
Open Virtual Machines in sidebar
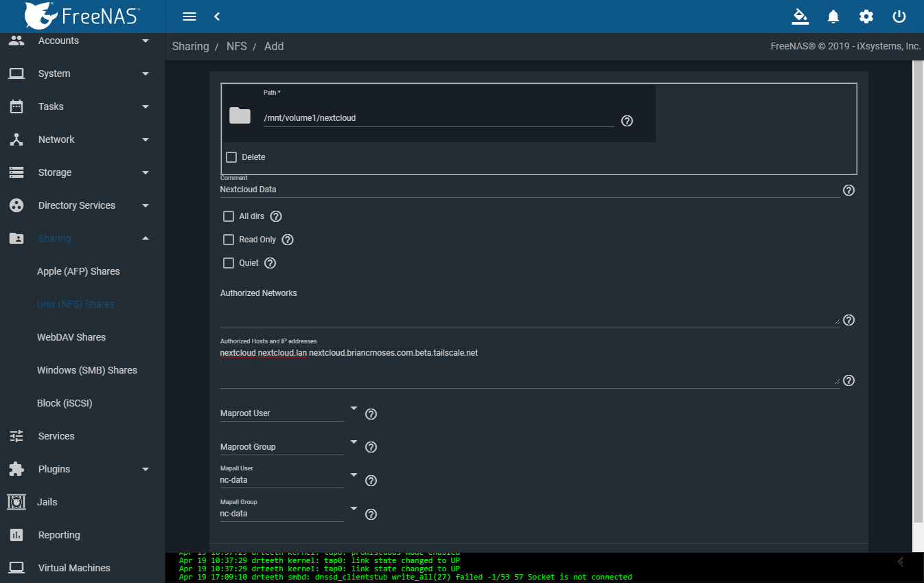(x=74, y=568)
